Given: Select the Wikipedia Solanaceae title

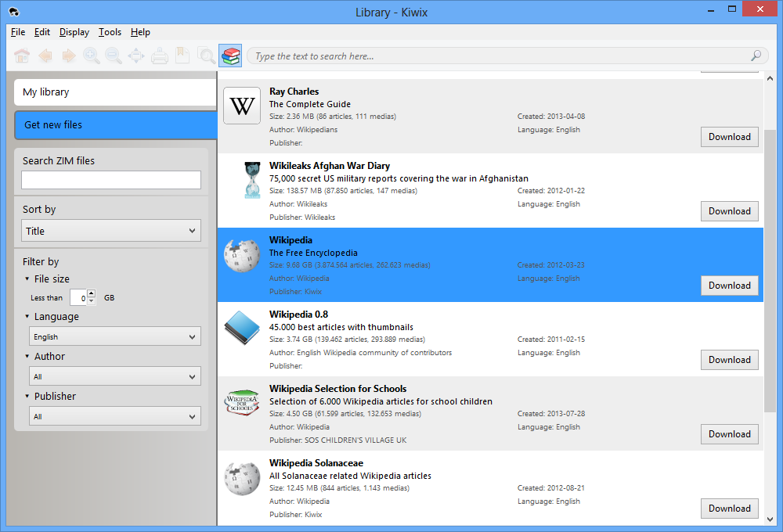Looking at the screenshot, I should 316,463.
